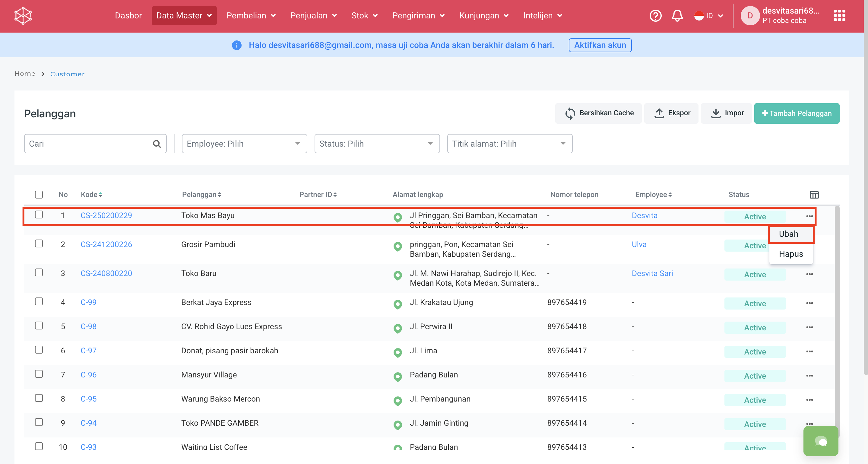Open three-dot menu for Berkat Jaya Express
This screenshot has width=868, height=464.
click(809, 303)
